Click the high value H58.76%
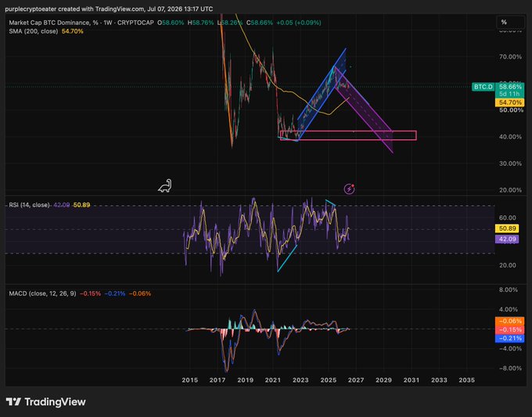Image resolution: width=532 pixels, height=417 pixels. 200,23
